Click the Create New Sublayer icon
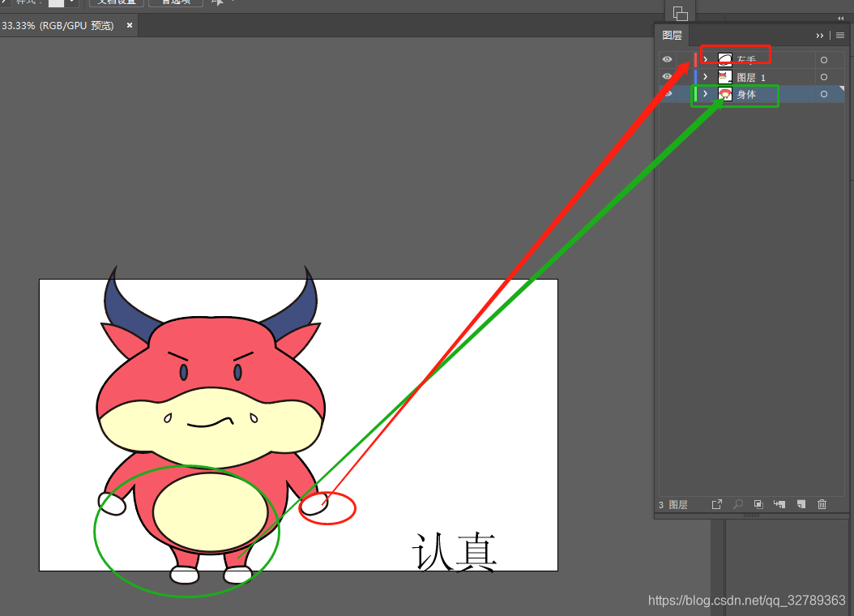 click(779, 504)
